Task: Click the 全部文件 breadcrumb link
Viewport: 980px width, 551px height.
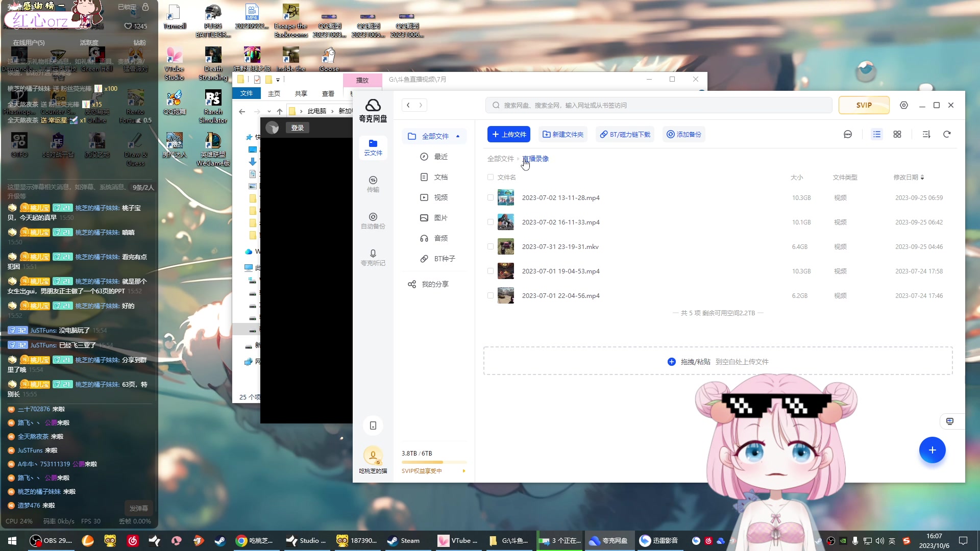Action: (x=501, y=159)
